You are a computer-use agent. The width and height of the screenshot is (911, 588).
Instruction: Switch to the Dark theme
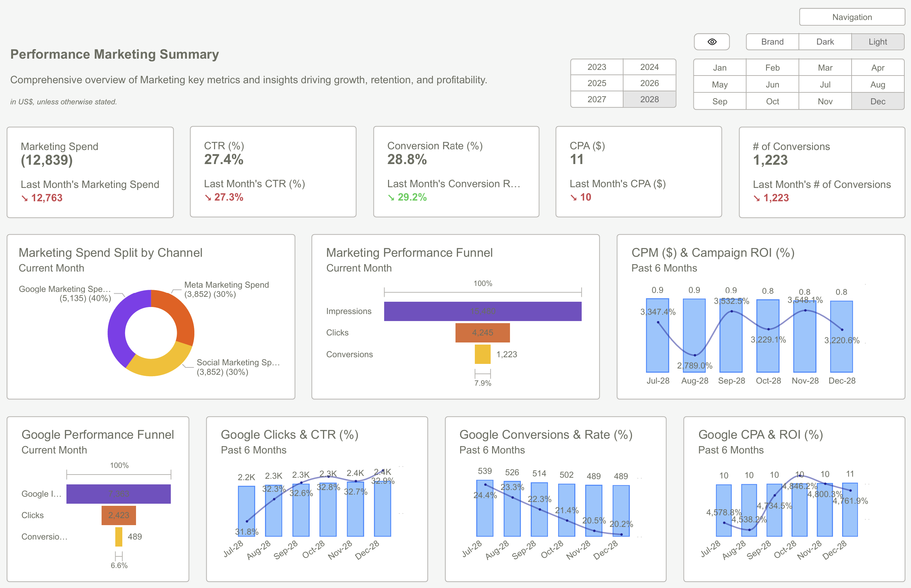(825, 41)
